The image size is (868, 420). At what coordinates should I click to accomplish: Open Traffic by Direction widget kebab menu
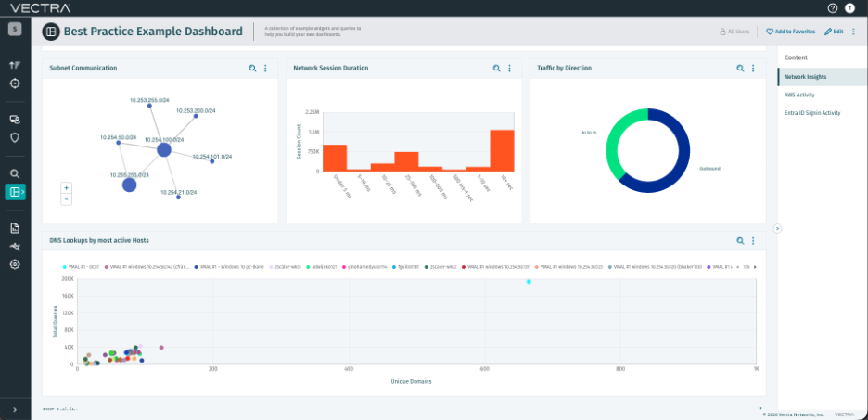point(753,68)
